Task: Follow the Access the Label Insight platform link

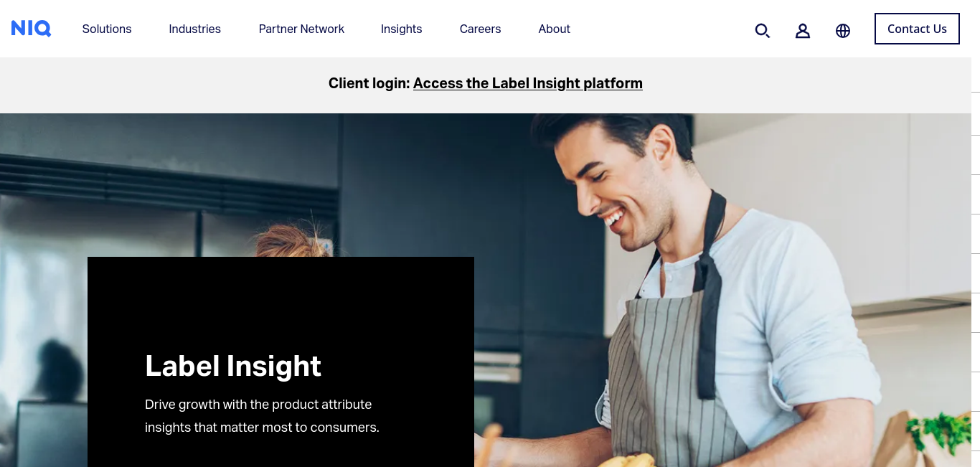Action: [528, 83]
